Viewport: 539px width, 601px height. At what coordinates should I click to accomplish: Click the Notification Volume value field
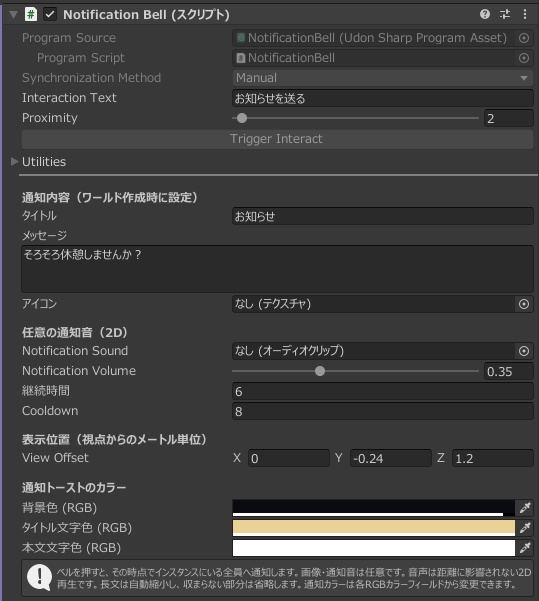click(x=508, y=371)
